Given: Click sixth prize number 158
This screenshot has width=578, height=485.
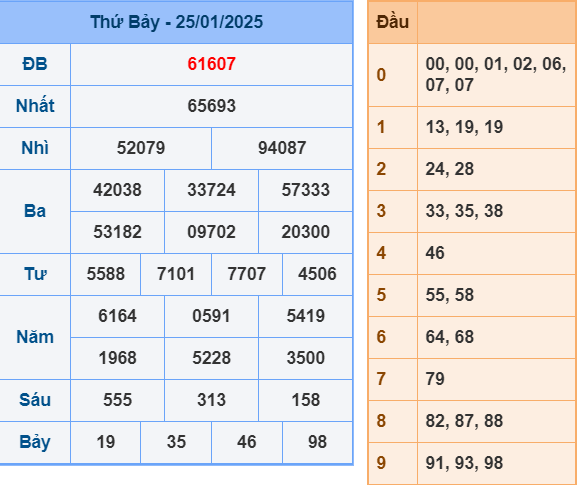Looking at the screenshot, I should [x=306, y=400].
